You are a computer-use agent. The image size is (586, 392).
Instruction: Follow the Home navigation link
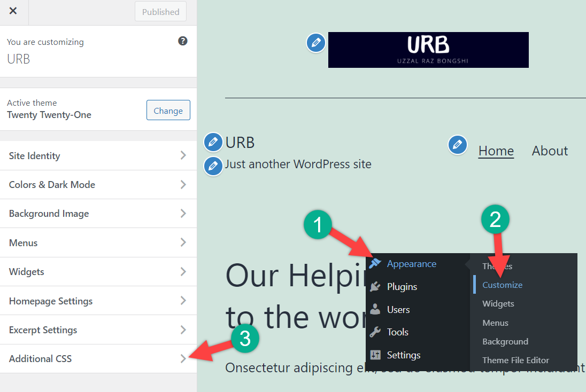pos(496,151)
